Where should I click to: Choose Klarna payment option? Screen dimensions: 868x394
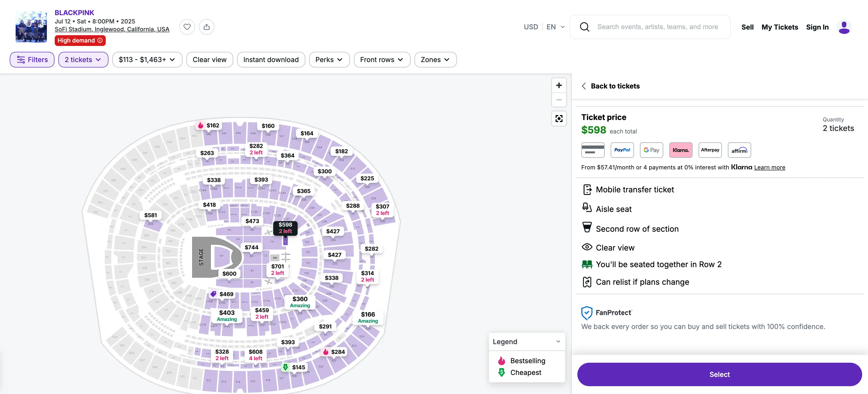click(x=681, y=150)
